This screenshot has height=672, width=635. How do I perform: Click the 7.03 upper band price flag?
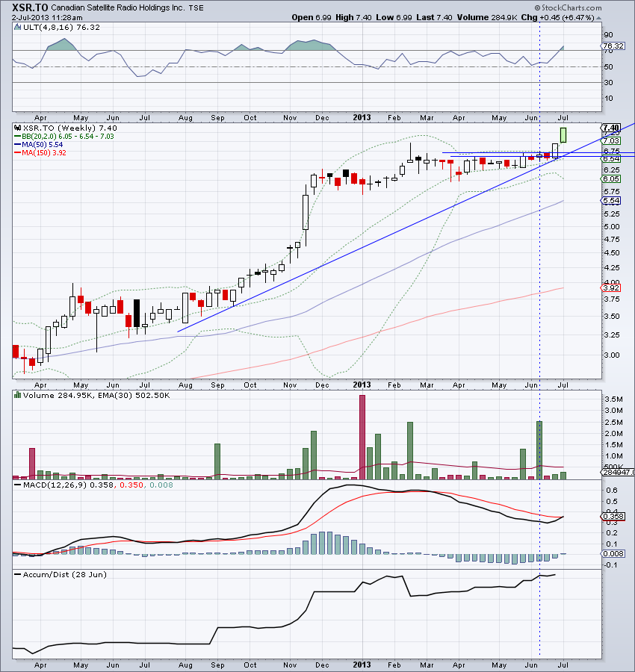[611, 140]
